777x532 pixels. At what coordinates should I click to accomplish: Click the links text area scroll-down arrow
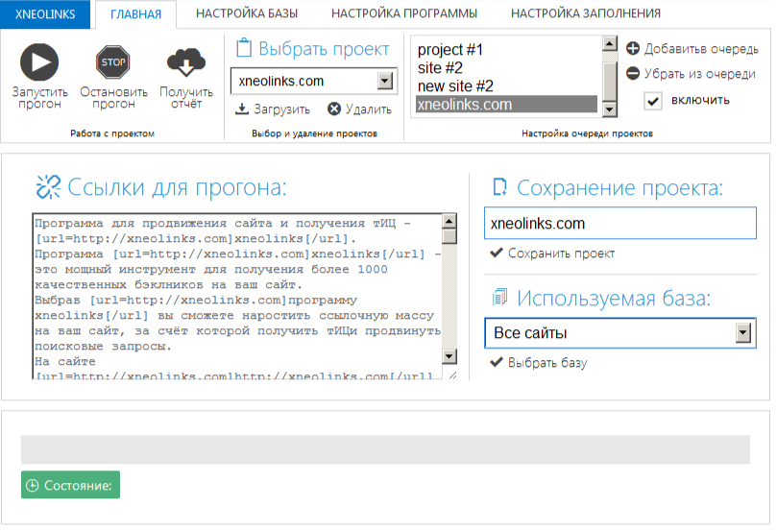(449, 356)
